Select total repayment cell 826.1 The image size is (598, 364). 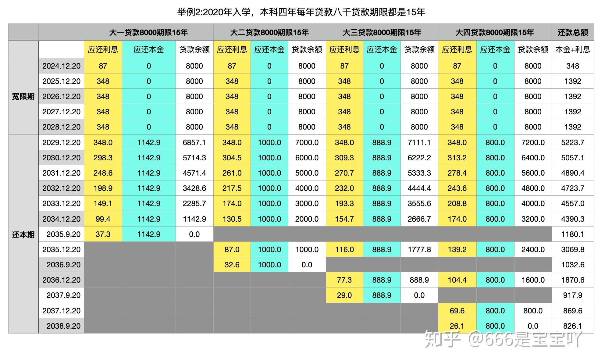pos(573,326)
